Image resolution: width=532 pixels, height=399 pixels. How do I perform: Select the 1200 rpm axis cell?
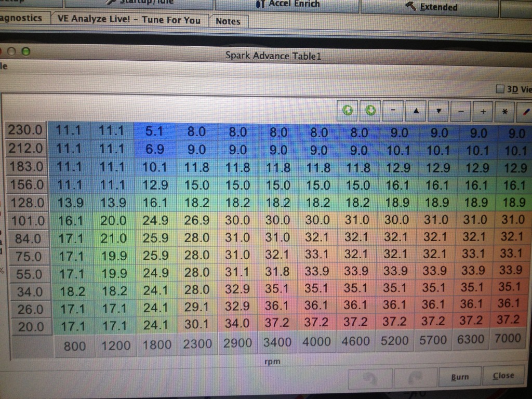[x=116, y=345]
